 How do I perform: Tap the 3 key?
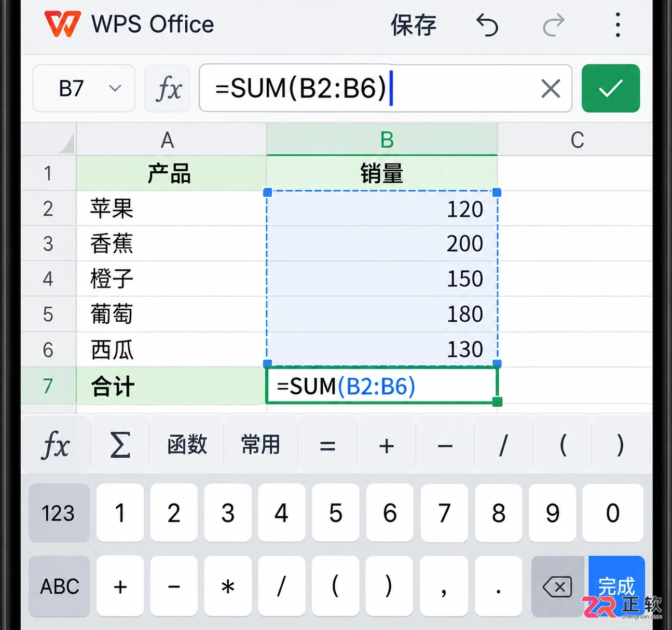228,513
